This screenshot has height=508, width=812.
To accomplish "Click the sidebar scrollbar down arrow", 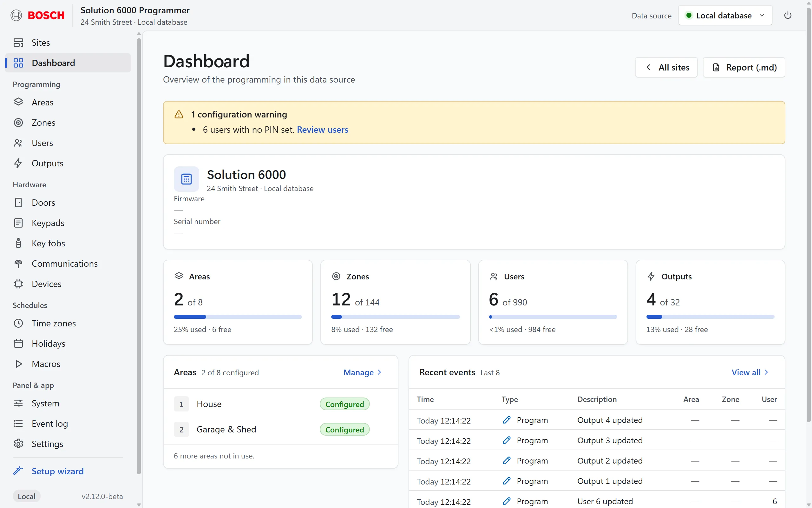I will point(139,505).
